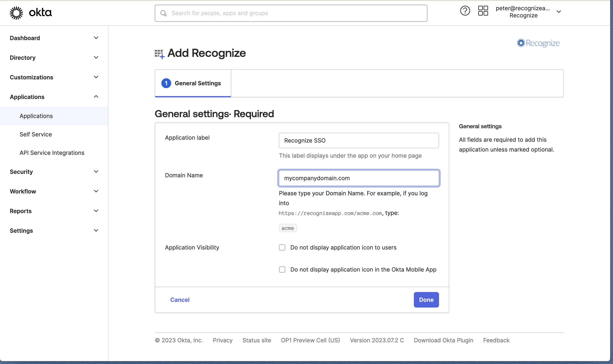Select the General Settings tab
The width and height of the screenshot is (613, 364).
tap(193, 83)
